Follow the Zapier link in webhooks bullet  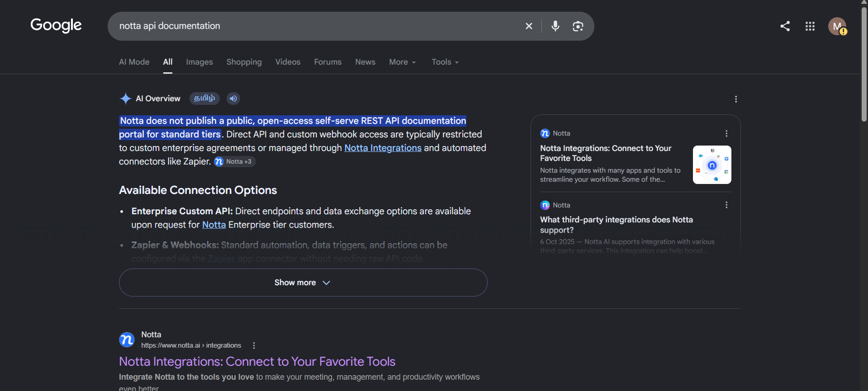pyautogui.click(x=221, y=259)
